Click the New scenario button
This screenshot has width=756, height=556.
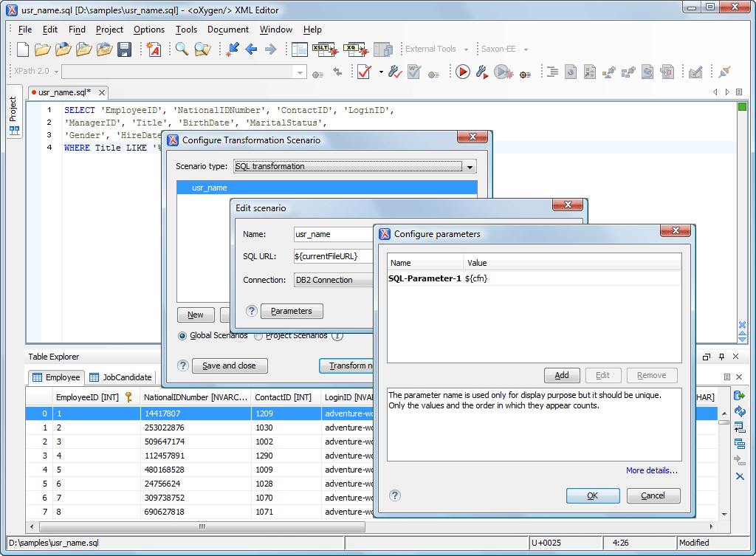coord(196,315)
